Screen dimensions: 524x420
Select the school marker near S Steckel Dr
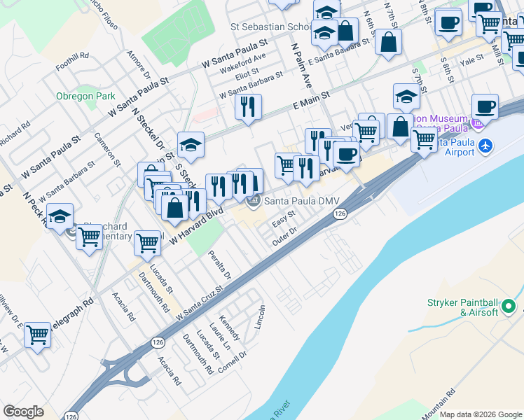(191, 145)
